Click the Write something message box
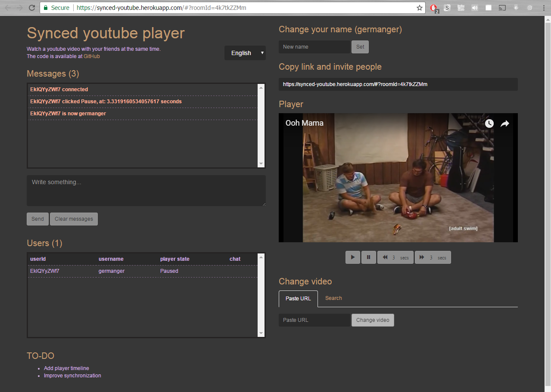The height and width of the screenshot is (392, 551). pyautogui.click(x=146, y=191)
